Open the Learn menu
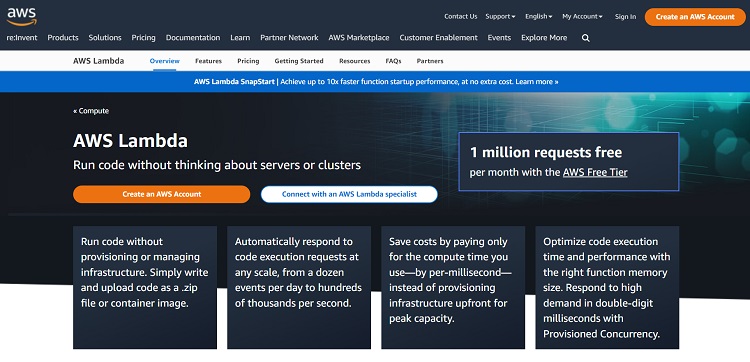This screenshot has height=362, width=750. [240, 38]
